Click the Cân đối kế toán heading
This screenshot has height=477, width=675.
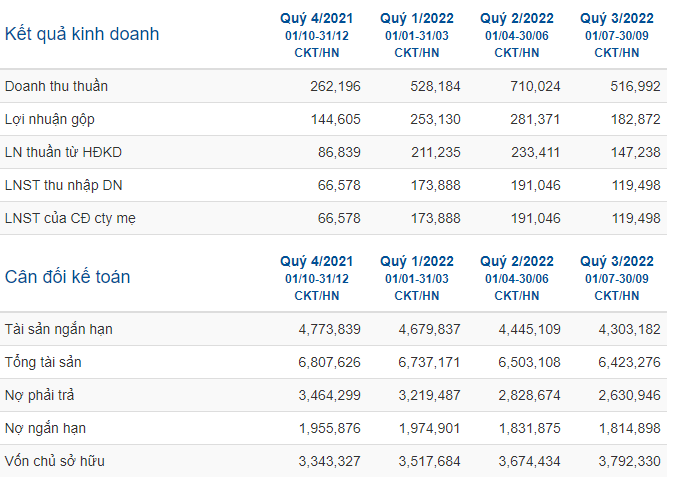pos(67,277)
